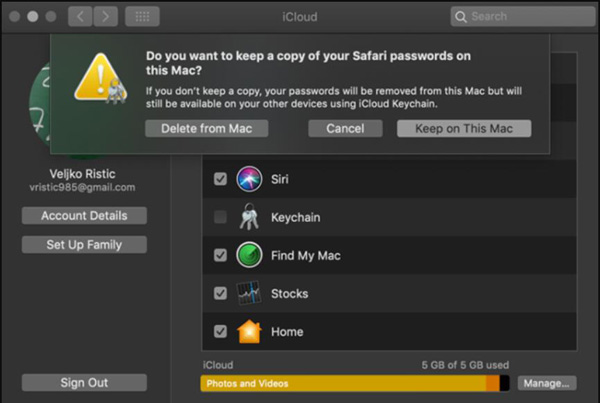Screen dimensions: 600x403
Task: Uncheck the Siri checkbox
Action: [x=220, y=179]
